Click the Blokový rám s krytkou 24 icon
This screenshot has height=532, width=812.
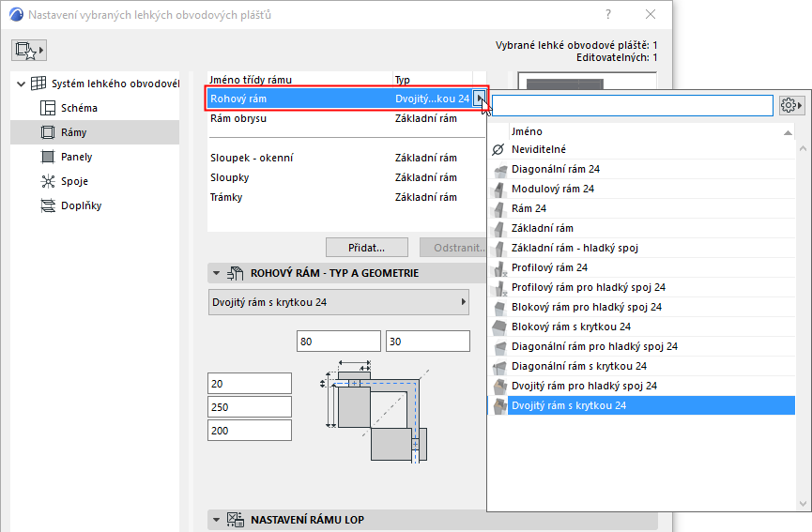[x=499, y=327]
